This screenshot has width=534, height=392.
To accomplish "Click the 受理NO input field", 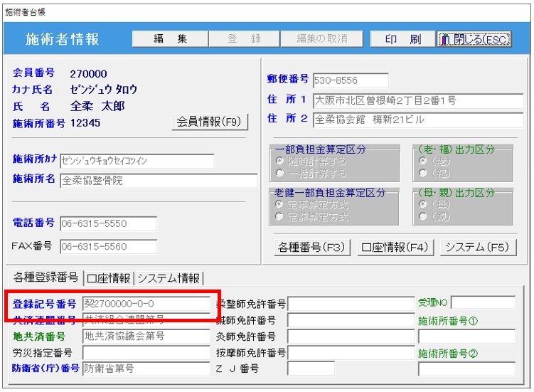I will 483,303.
